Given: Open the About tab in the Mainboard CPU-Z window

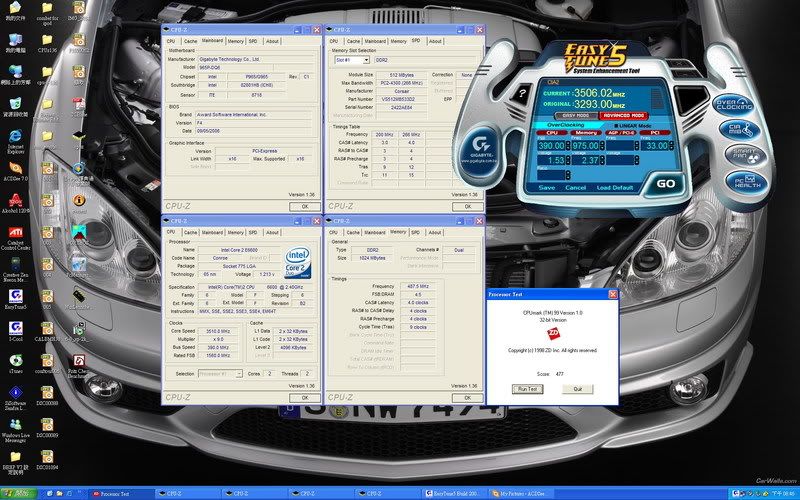Looking at the screenshot, I should [x=272, y=41].
